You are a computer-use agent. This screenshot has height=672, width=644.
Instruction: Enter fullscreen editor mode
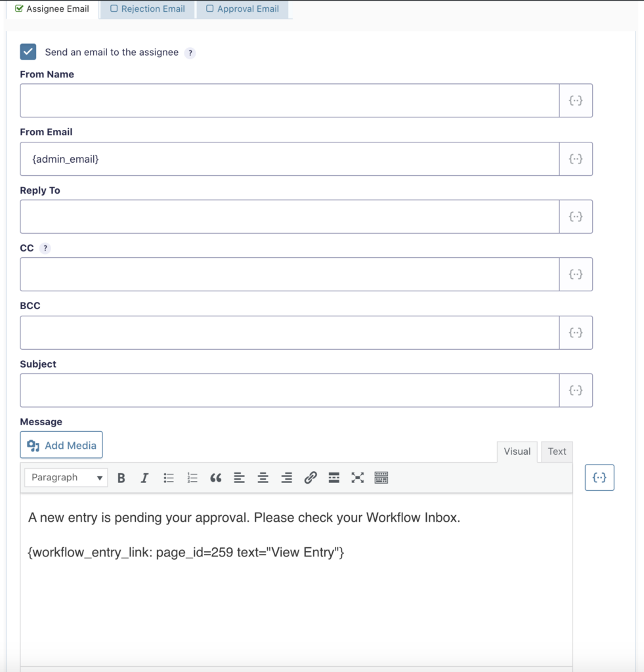pos(357,478)
